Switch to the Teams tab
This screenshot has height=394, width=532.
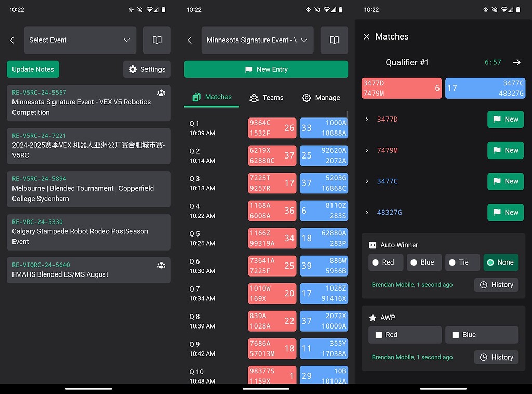(266, 97)
